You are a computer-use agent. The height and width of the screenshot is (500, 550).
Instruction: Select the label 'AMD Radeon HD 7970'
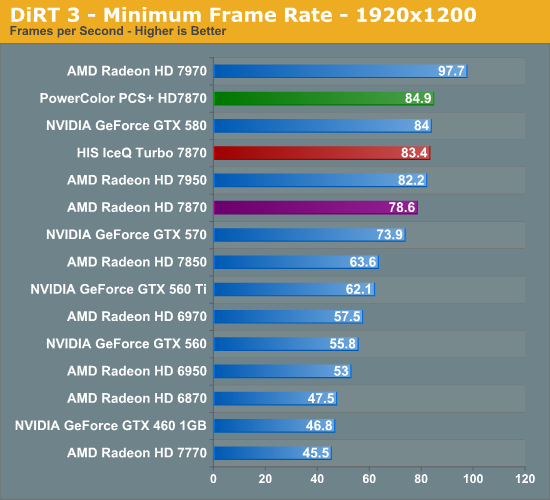point(137,71)
